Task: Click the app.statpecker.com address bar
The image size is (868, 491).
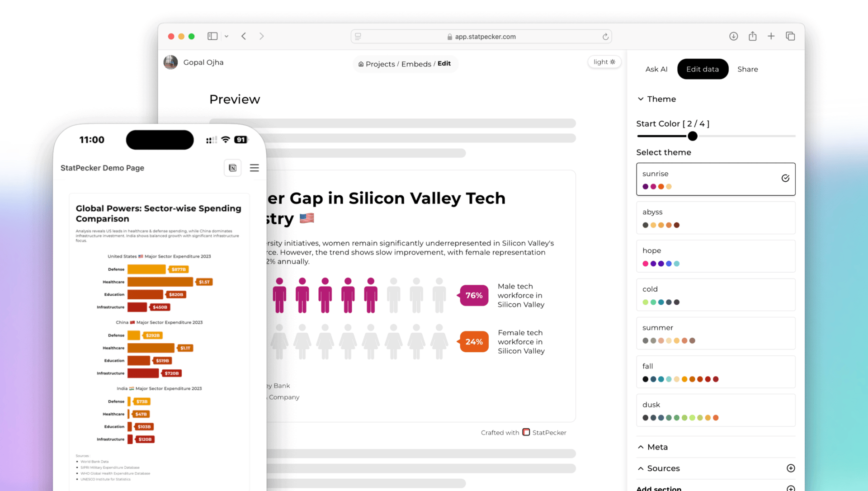Action: pyautogui.click(x=481, y=37)
